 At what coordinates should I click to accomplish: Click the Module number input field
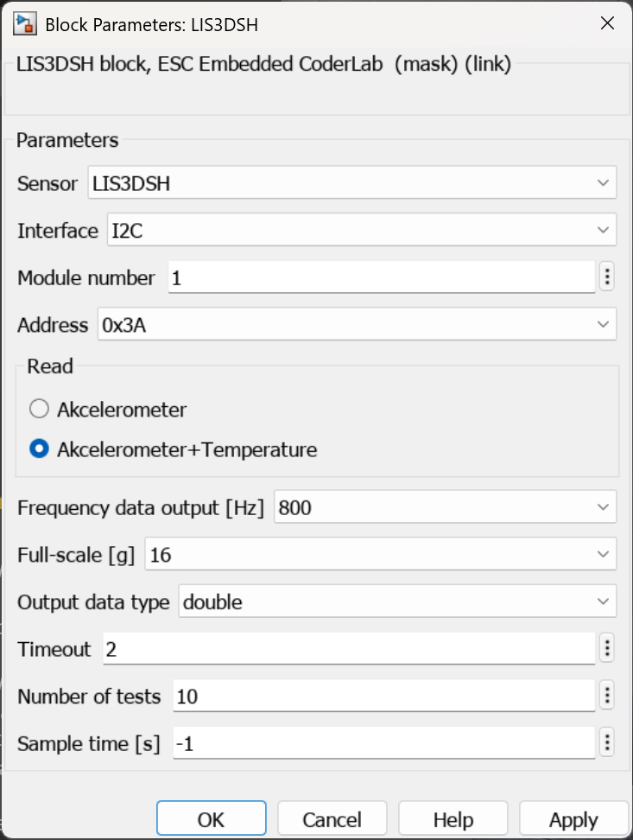tap(382, 277)
